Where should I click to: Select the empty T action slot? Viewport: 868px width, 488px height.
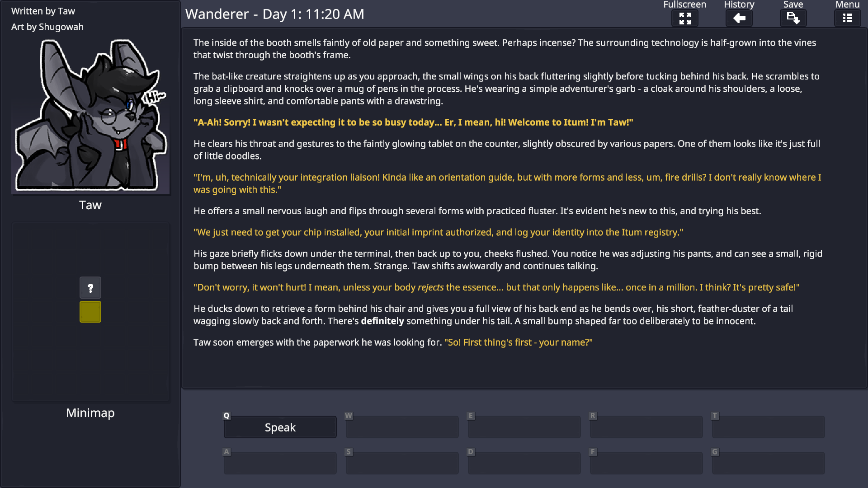768,427
